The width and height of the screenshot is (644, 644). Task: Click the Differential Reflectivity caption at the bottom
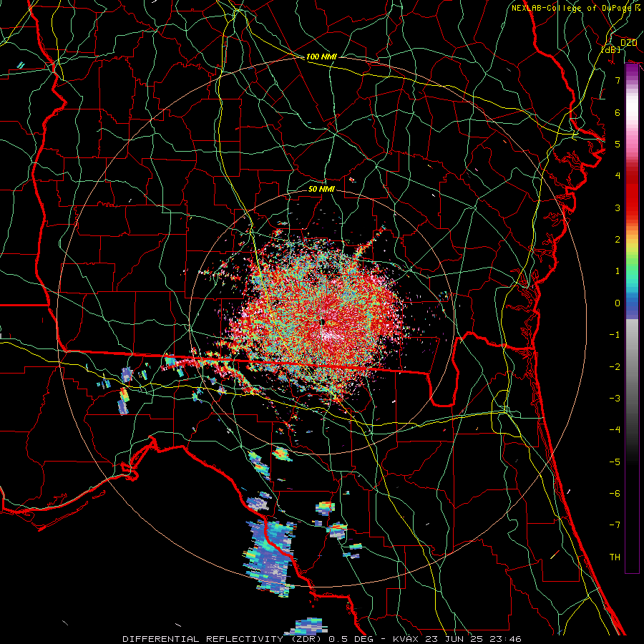tap(322, 639)
